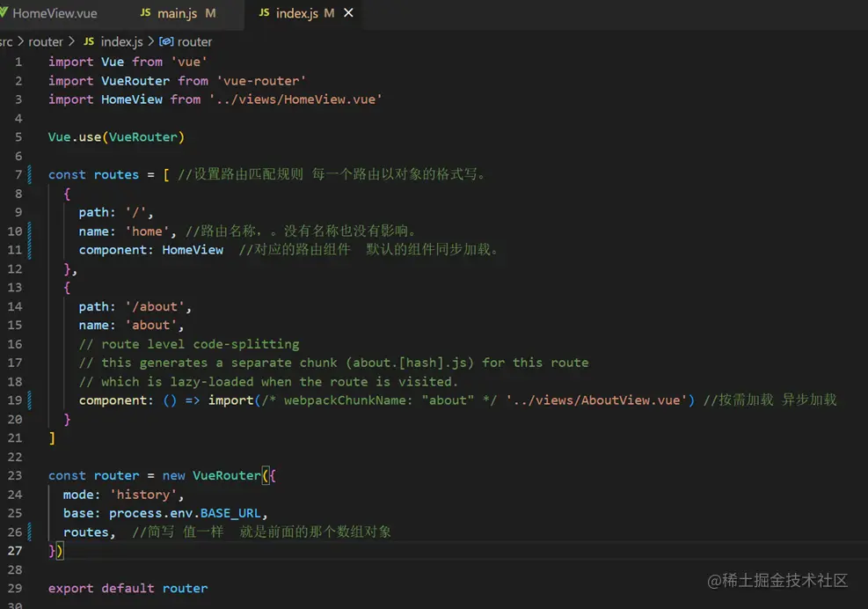The height and width of the screenshot is (609, 868).
Task: Open the index.js breadcrumb
Action: pyautogui.click(x=121, y=41)
